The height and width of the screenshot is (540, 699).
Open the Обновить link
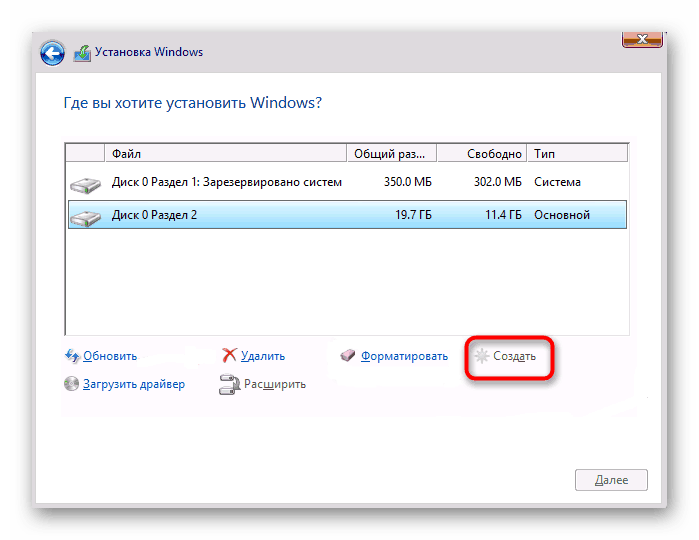click(110, 356)
